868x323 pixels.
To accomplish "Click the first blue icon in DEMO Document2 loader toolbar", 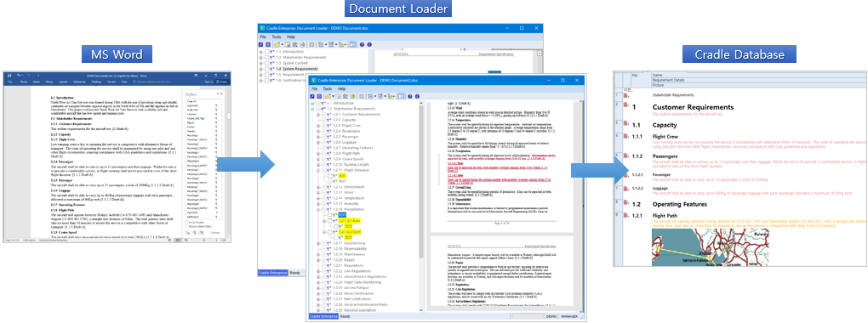I will pyautogui.click(x=312, y=96).
